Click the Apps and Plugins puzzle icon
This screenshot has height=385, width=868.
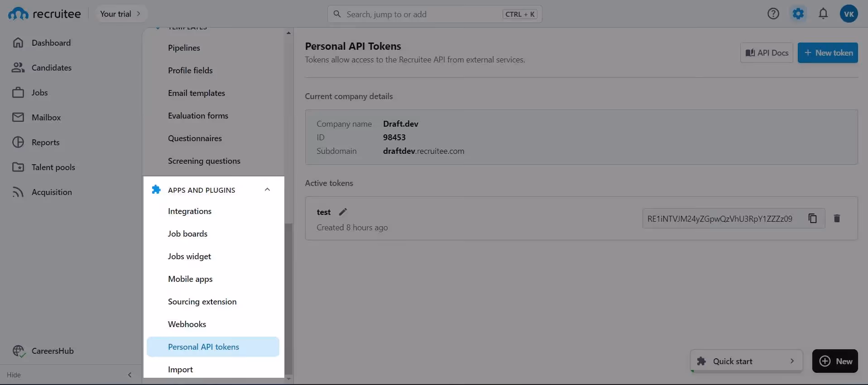pyautogui.click(x=156, y=190)
